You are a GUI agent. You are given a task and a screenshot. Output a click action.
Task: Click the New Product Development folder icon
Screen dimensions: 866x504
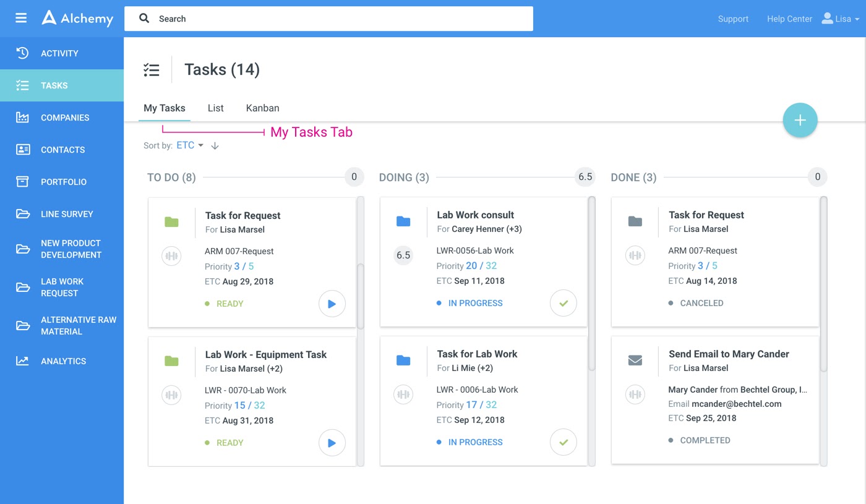[22, 249]
